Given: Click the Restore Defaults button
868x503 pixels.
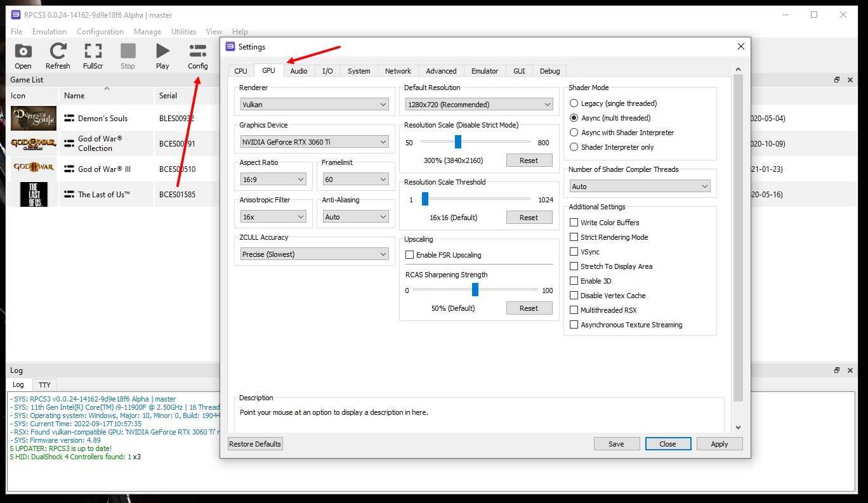Looking at the screenshot, I should [255, 444].
